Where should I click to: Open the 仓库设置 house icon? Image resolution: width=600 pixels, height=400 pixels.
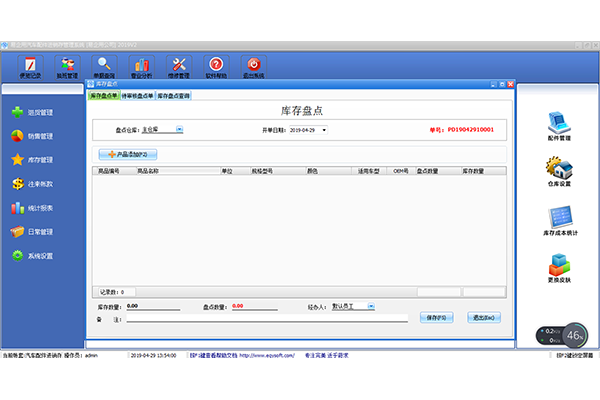pyautogui.click(x=559, y=171)
